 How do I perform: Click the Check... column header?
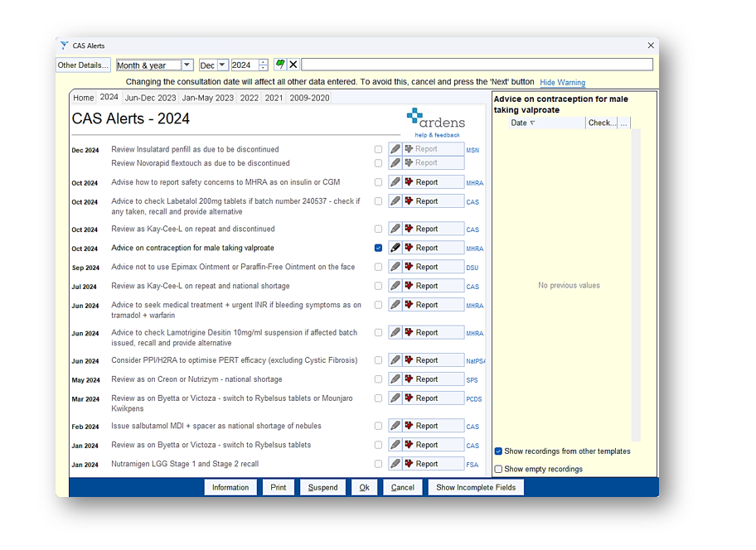[601, 123]
